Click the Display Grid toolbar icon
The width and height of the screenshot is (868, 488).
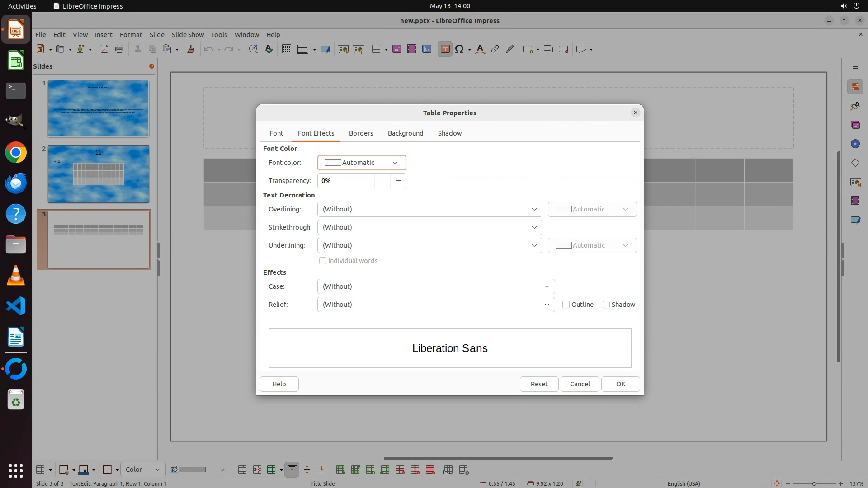[x=286, y=49]
